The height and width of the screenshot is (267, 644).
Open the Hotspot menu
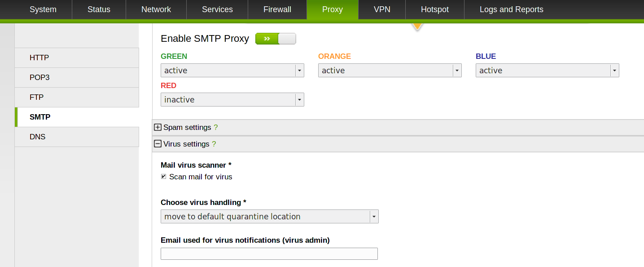click(x=435, y=9)
